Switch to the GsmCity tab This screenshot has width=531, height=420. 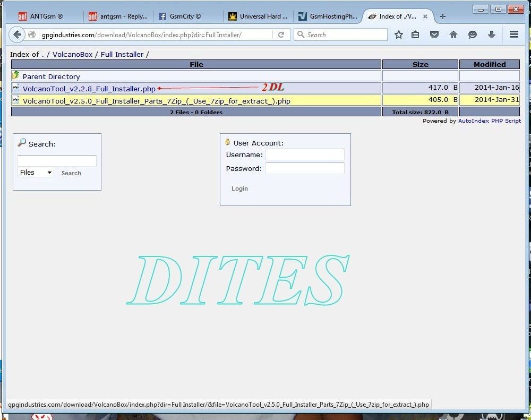coord(187,16)
